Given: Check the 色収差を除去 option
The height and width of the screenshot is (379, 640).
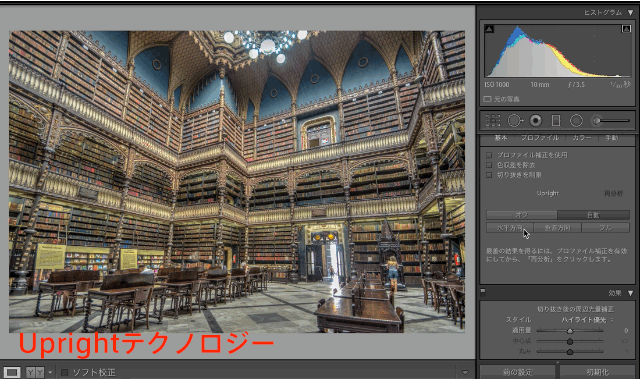Looking at the screenshot, I should point(489,165).
